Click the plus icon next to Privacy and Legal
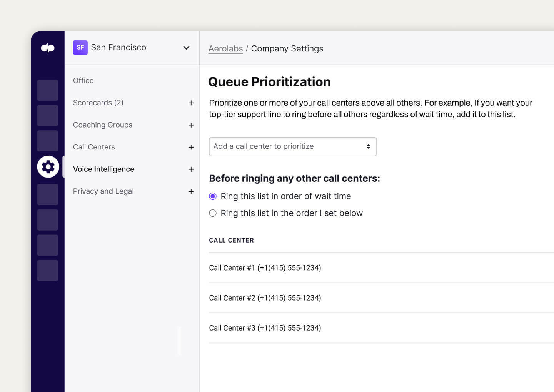Screen dimensions: 554x392 pos(191,191)
